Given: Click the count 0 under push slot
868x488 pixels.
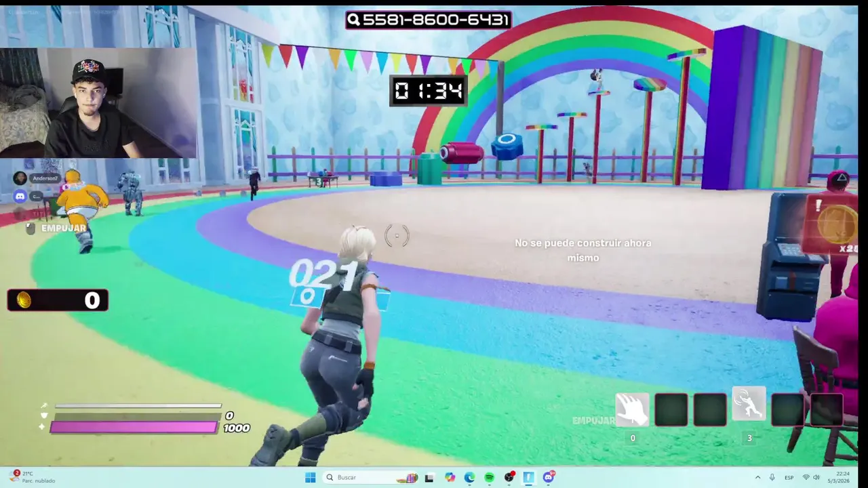Looking at the screenshot, I should 633,438.
